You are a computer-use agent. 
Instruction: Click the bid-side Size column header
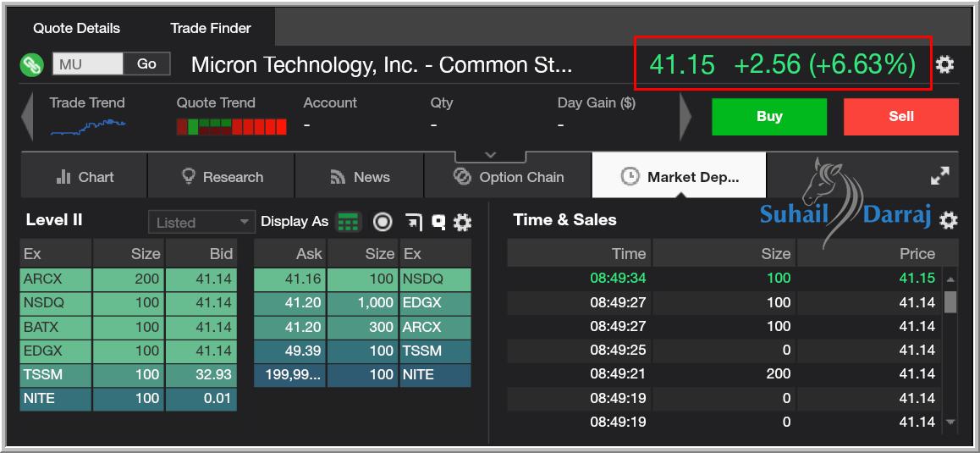coord(128,253)
